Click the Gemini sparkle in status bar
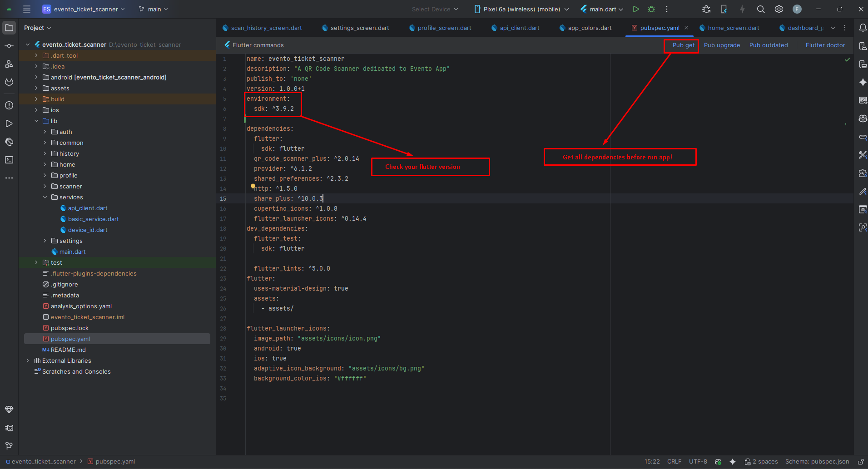The height and width of the screenshot is (469, 868). [733, 461]
